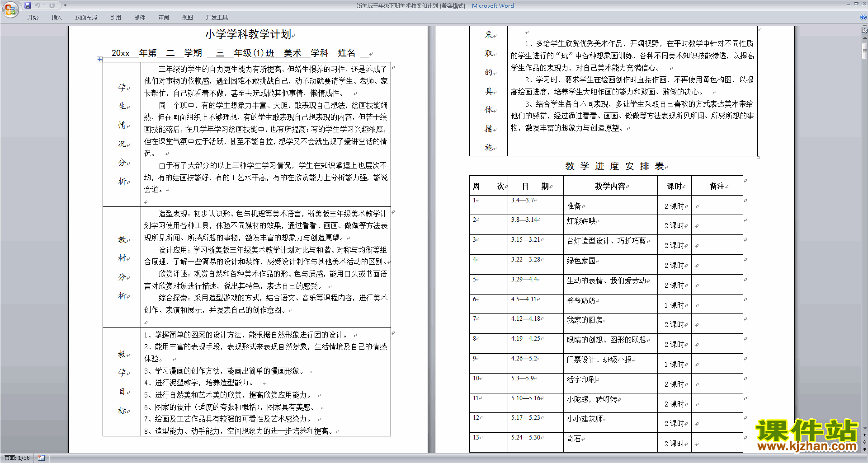The height and width of the screenshot is (463, 868).
Task: Open the 开始 ribbon tab
Action: [x=33, y=17]
